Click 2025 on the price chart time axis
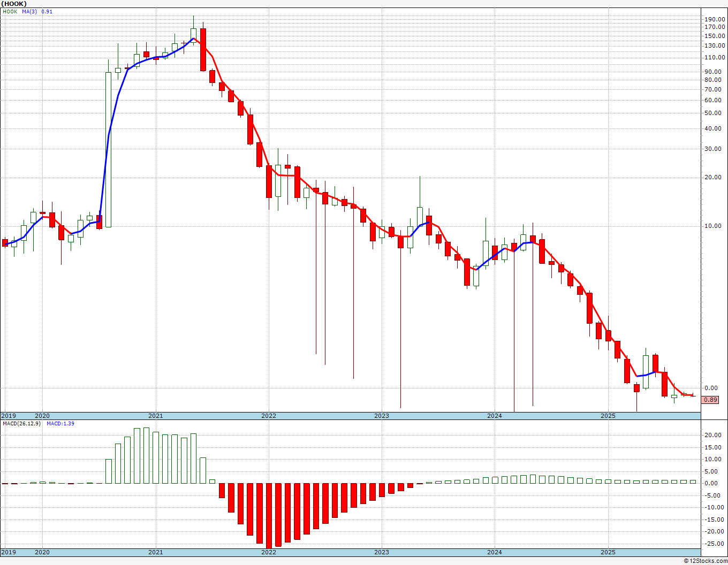This screenshot has height=565, width=728. (608, 416)
